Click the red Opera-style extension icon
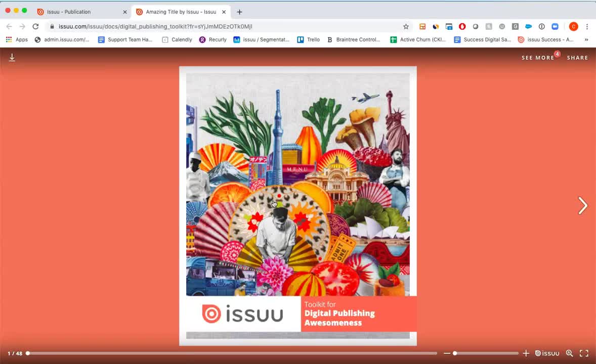 click(462, 27)
